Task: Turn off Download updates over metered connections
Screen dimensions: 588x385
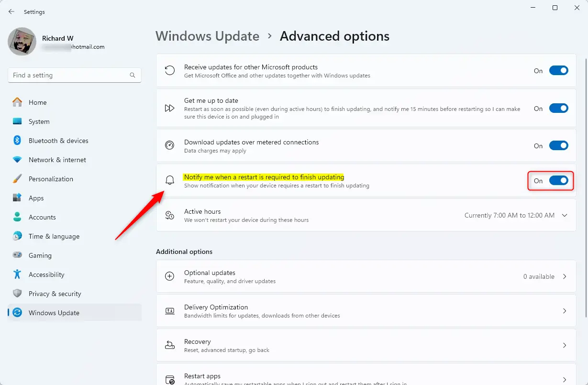Action: tap(558, 145)
